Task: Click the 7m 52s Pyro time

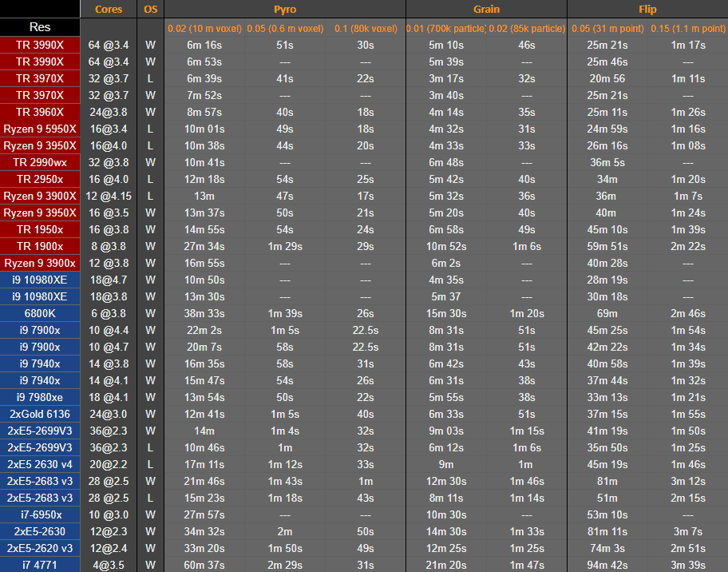Action: [x=204, y=95]
